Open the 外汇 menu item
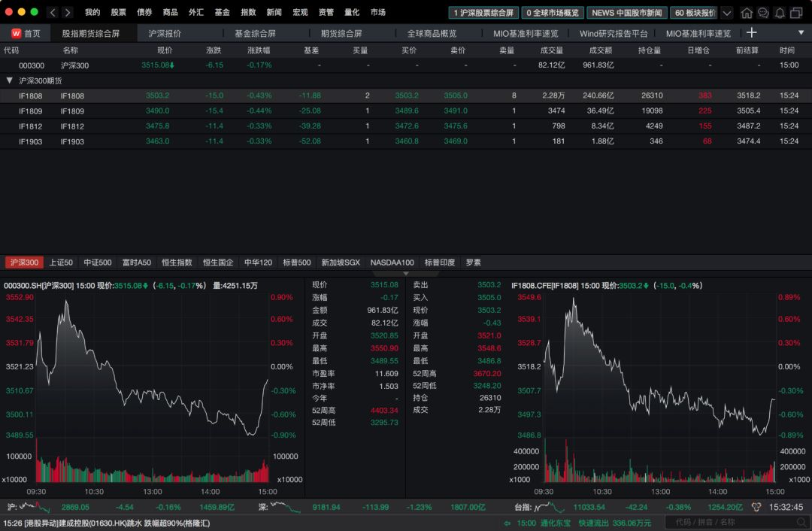Image resolution: width=812 pixels, height=531 pixels. (x=195, y=12)
